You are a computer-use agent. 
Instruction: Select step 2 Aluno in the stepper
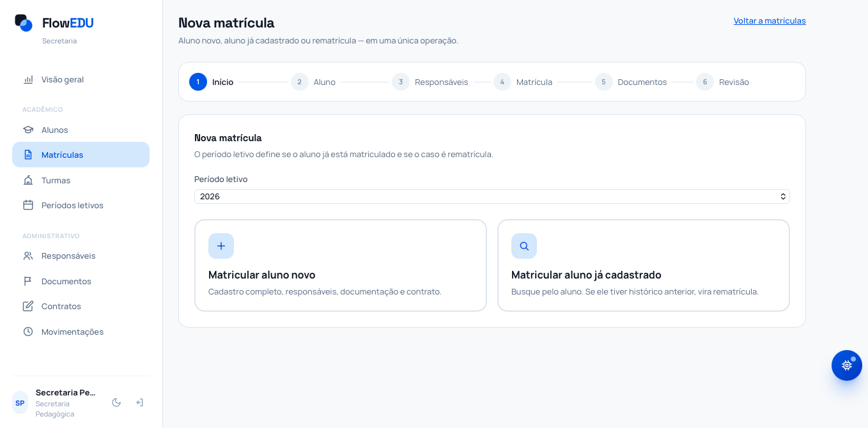[x=313, y=82]
